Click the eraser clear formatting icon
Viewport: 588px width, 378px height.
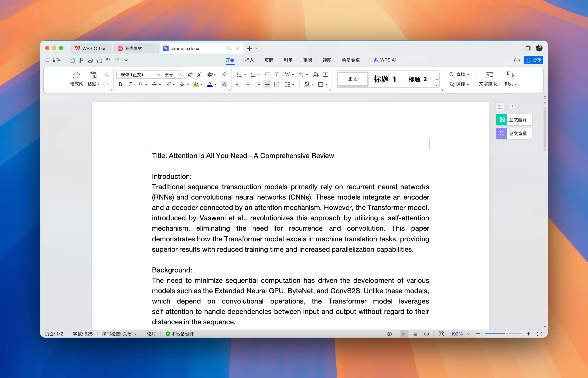pos(224,75)
